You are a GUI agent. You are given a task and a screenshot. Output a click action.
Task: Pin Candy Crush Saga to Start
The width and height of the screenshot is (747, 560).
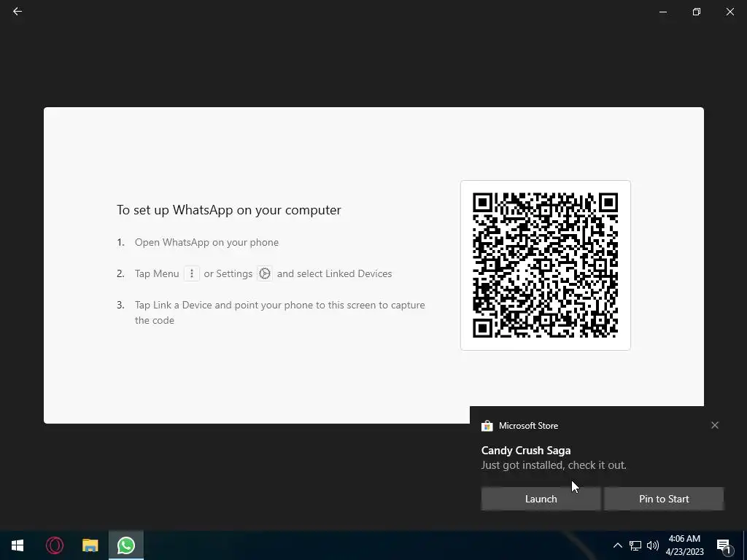point(664,499)
